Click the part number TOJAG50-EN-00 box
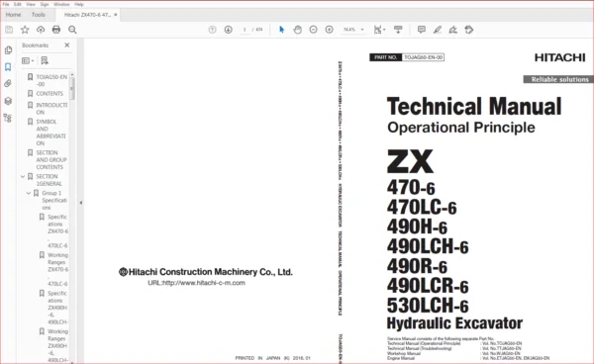 (423, 57)
